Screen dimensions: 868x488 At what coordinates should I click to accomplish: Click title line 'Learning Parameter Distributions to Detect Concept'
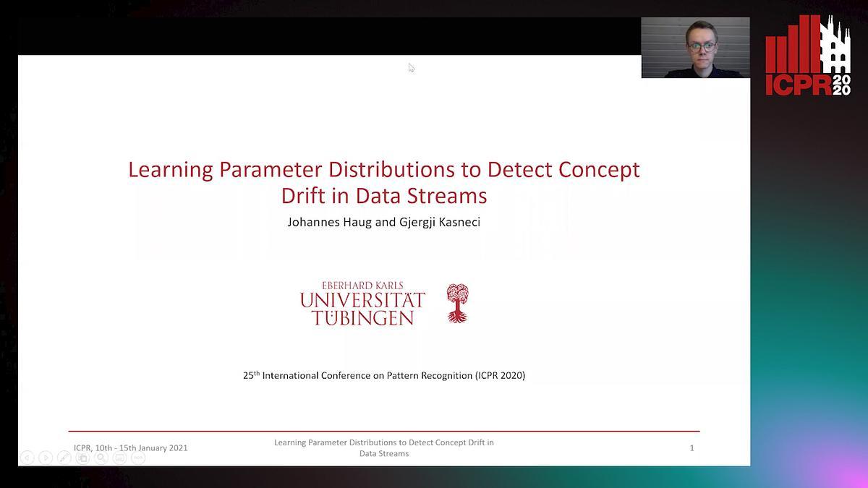coord(383,170)
